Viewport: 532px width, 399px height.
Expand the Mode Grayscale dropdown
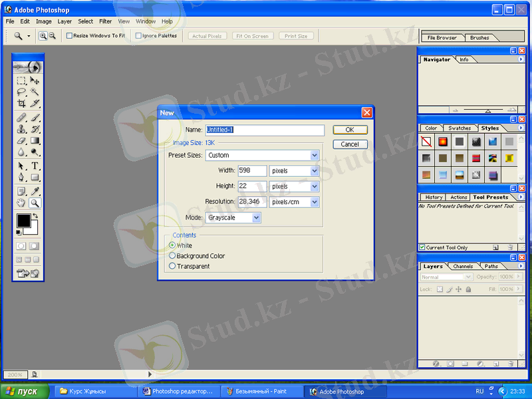[257, 217]
